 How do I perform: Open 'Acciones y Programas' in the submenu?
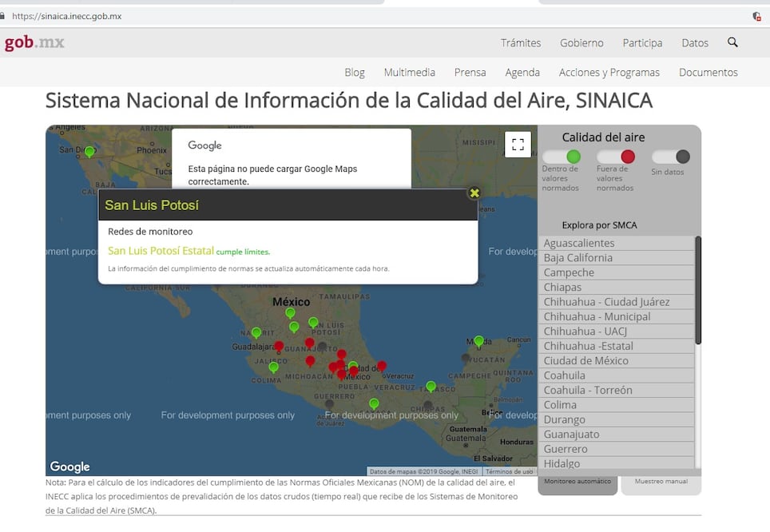(609, 72)
